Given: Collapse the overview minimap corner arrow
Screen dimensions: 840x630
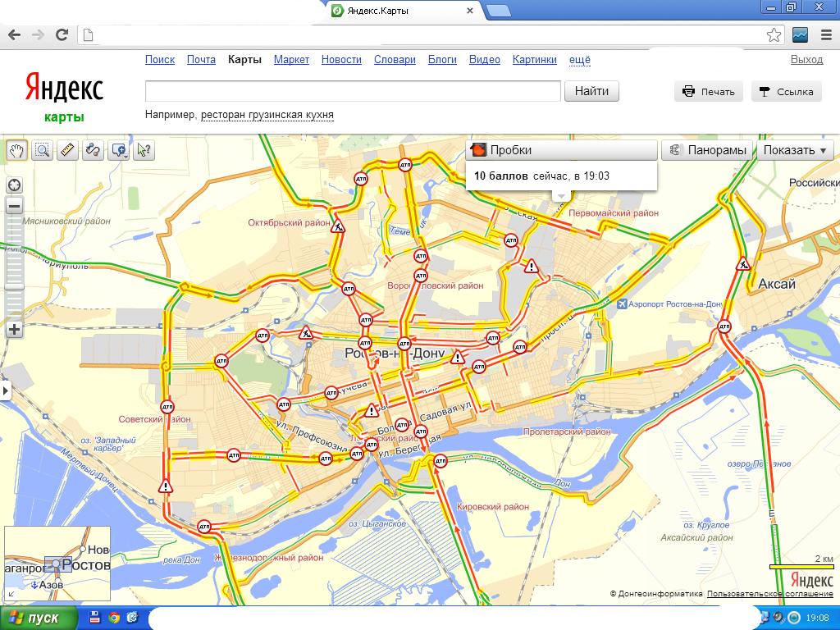Looking at the screenshot, I should (x=11, y=594).
